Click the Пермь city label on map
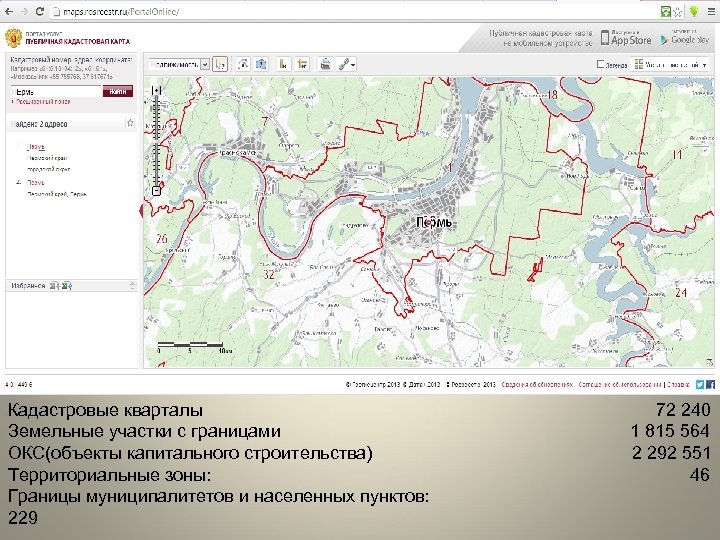 [433, 223]
